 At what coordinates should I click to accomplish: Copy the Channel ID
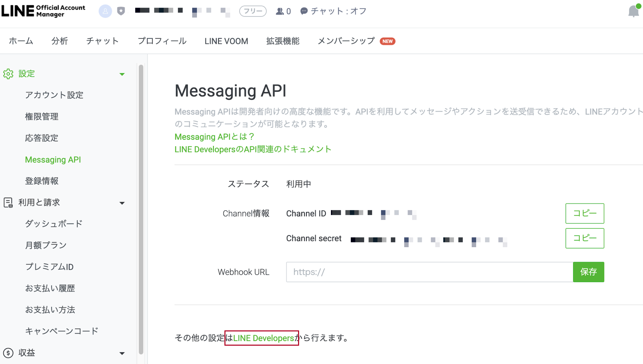click(x=585, y=213)
